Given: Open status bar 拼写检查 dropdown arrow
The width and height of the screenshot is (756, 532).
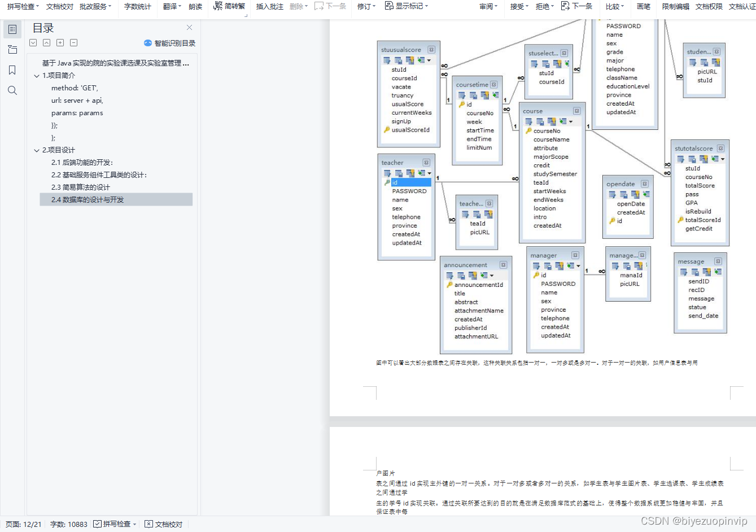Looking at the screenshot, I should (134, 524).
